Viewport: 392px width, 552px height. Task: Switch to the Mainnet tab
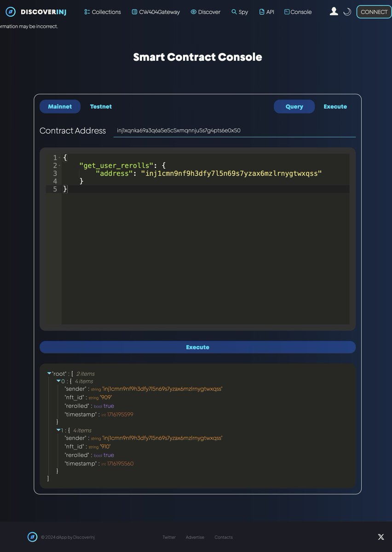point(60,106)
